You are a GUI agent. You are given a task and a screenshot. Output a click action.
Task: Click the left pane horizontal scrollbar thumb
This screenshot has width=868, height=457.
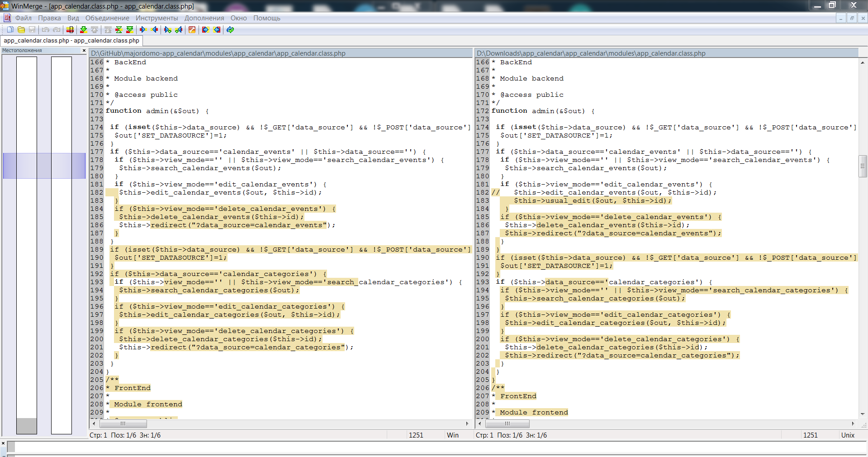pos(123,424)
